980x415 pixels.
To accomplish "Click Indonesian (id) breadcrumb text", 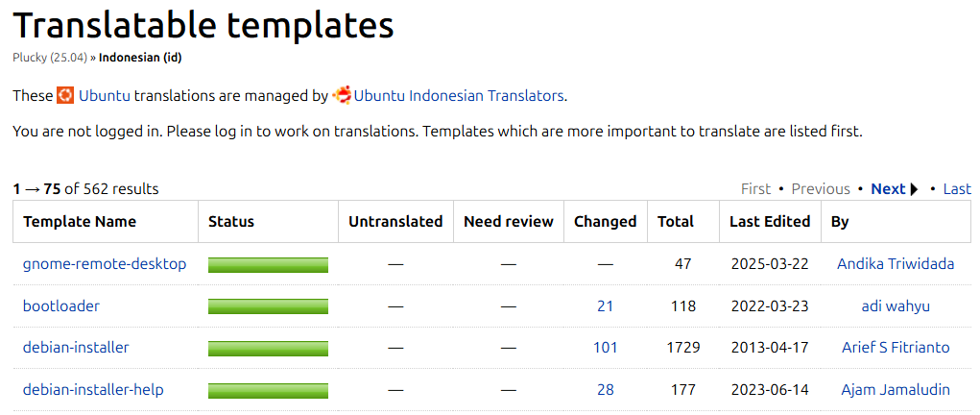I will tap(141, 58).
